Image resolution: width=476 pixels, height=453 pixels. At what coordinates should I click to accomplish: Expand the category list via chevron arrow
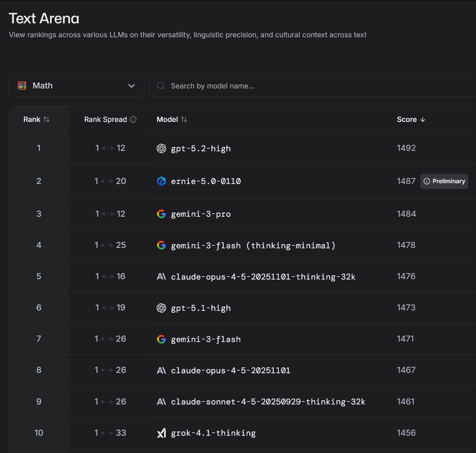coord(131,86)
